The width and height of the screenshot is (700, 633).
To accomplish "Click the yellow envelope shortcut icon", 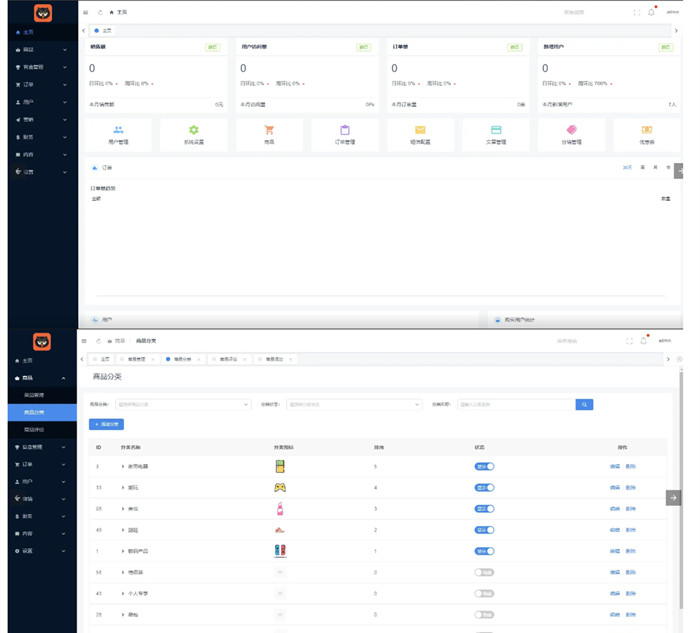I will coord(420,130).
